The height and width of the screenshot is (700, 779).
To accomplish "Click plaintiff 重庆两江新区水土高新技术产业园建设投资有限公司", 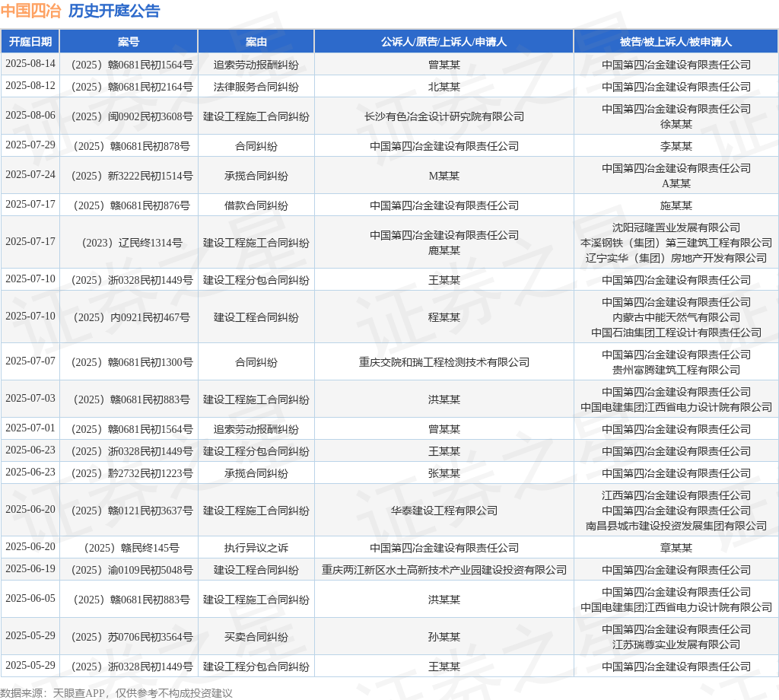I will 444,570.
